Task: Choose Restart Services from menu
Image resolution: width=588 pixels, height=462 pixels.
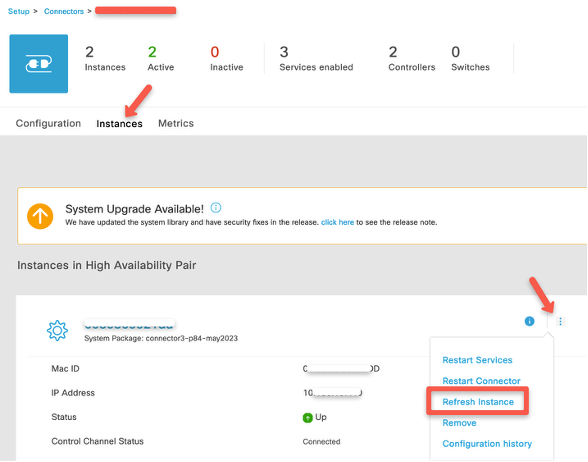Action: (477, 360)
